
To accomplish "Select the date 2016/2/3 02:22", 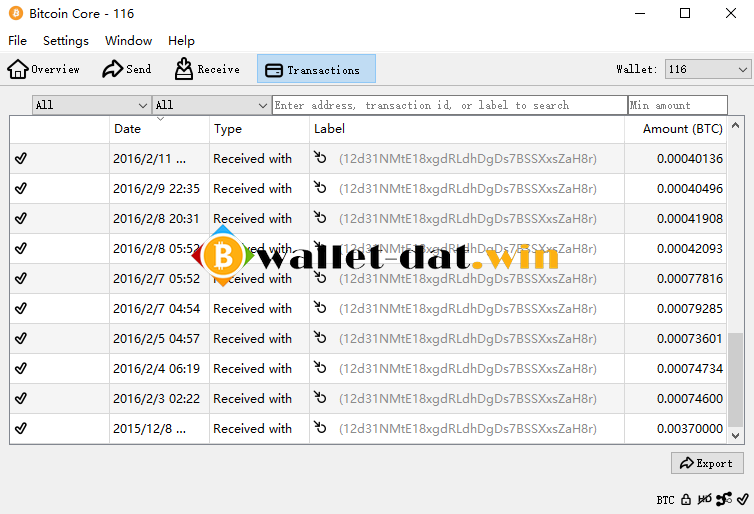I will click(156, 399).
